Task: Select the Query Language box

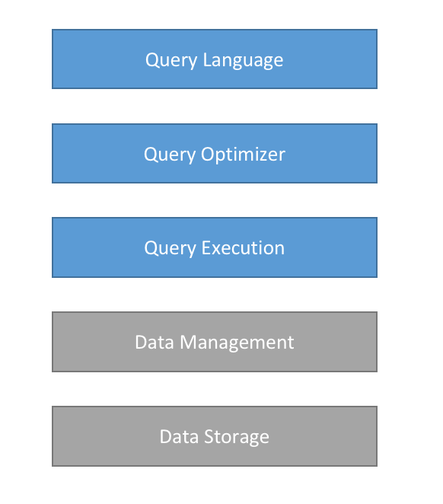Action: [x=215, y=59]
